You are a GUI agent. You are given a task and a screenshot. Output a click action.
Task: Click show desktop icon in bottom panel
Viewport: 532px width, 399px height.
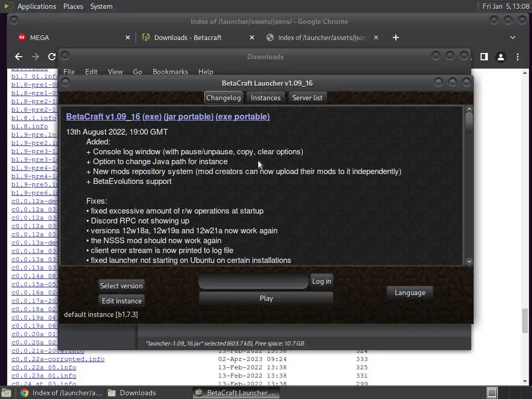click(x=6, y=393)
